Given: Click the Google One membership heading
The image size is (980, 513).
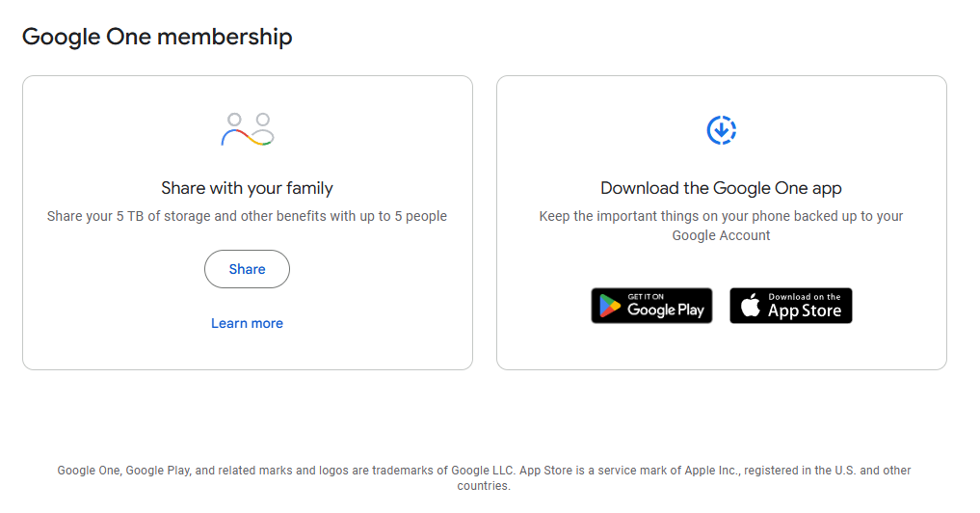Looking at the screenshot, I should (x=157, y=37).
